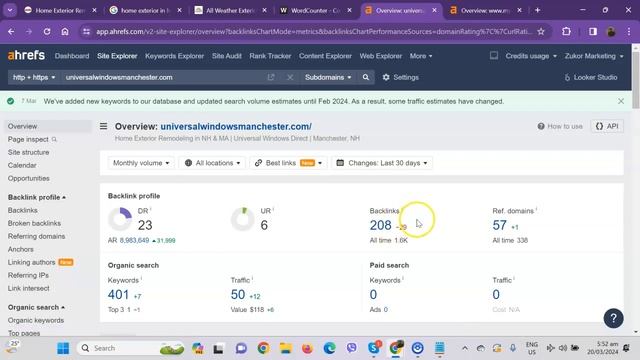
Task: Go to browser home page
Action: click(65, 31)
